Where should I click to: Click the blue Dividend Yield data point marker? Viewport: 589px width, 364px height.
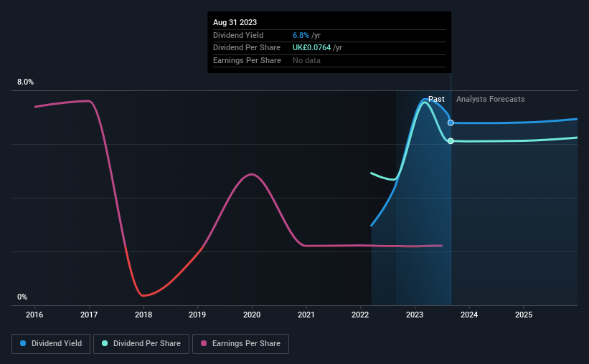[x=451, y=123]
